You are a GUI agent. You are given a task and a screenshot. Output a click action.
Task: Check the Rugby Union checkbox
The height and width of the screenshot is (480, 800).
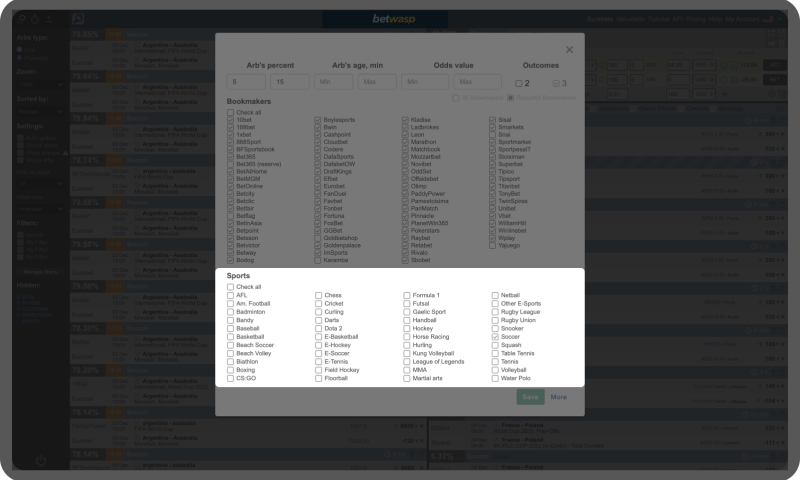[x=495, y=320]
